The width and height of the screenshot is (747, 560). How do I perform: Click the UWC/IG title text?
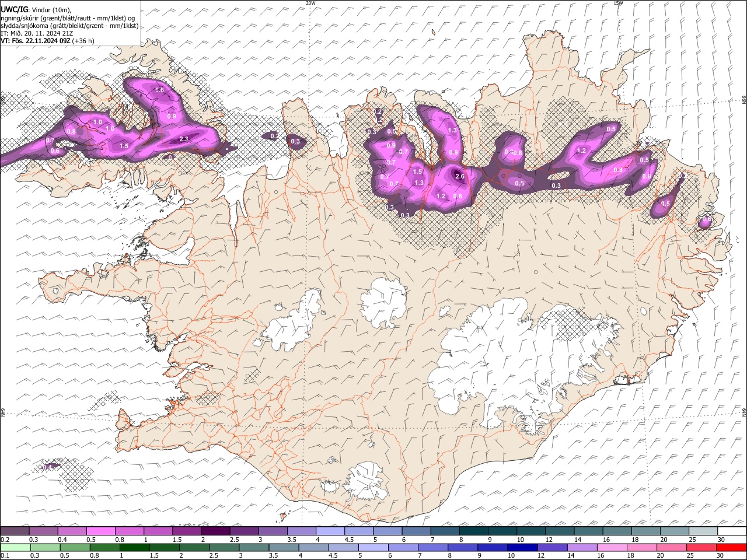[14, 10]
